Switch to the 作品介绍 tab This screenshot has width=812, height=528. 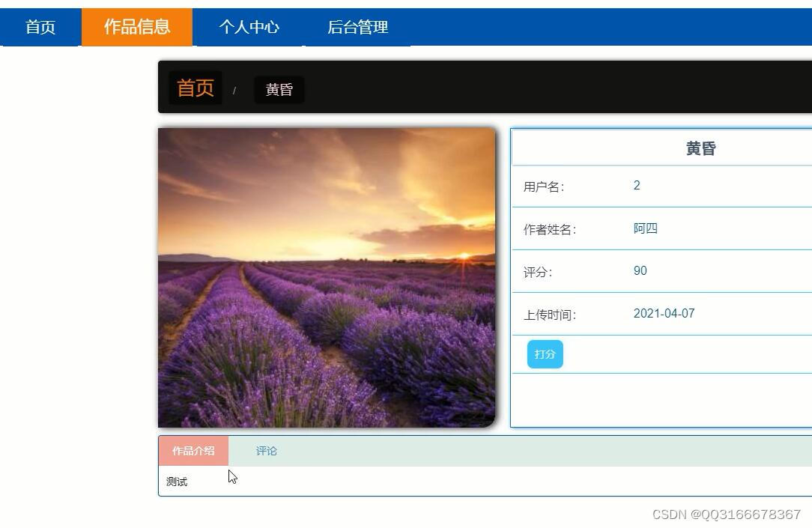(x=193, y=450)
